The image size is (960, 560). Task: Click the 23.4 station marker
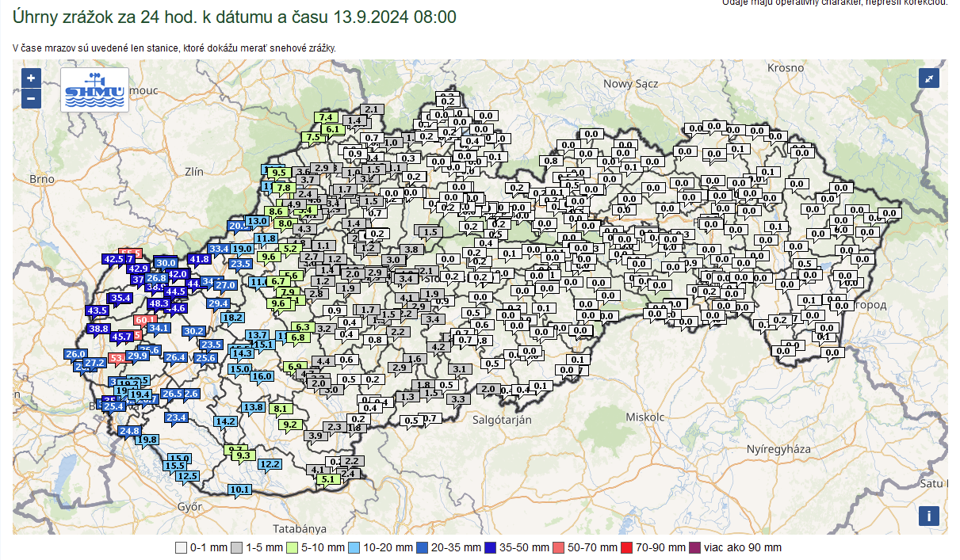point(176,417)
